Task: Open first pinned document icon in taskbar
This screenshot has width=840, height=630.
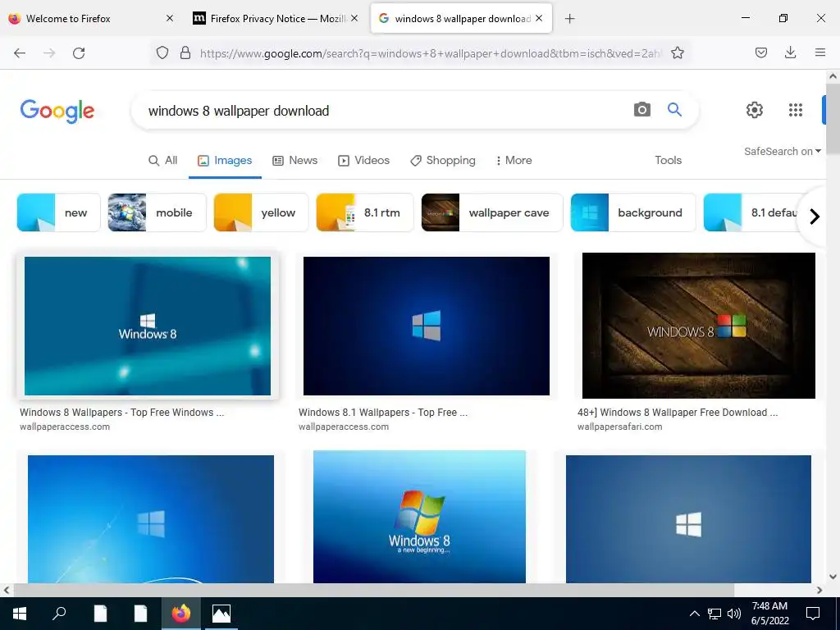Action: click(100, 614)
